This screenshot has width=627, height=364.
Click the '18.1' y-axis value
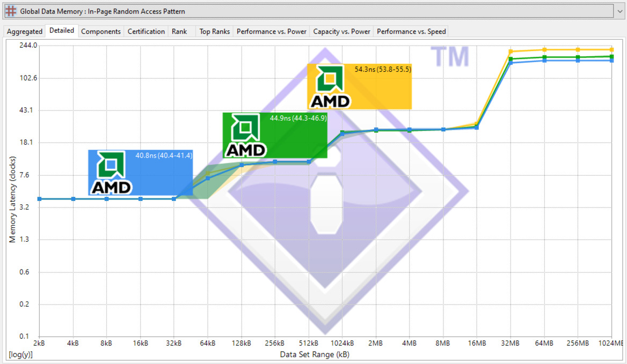click(26, 142)
